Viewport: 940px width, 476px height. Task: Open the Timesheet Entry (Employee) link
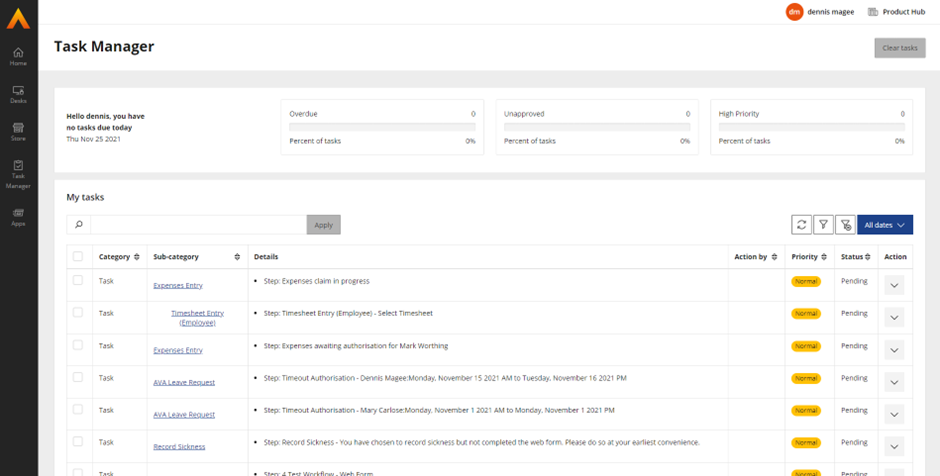(x=197, y=318)
